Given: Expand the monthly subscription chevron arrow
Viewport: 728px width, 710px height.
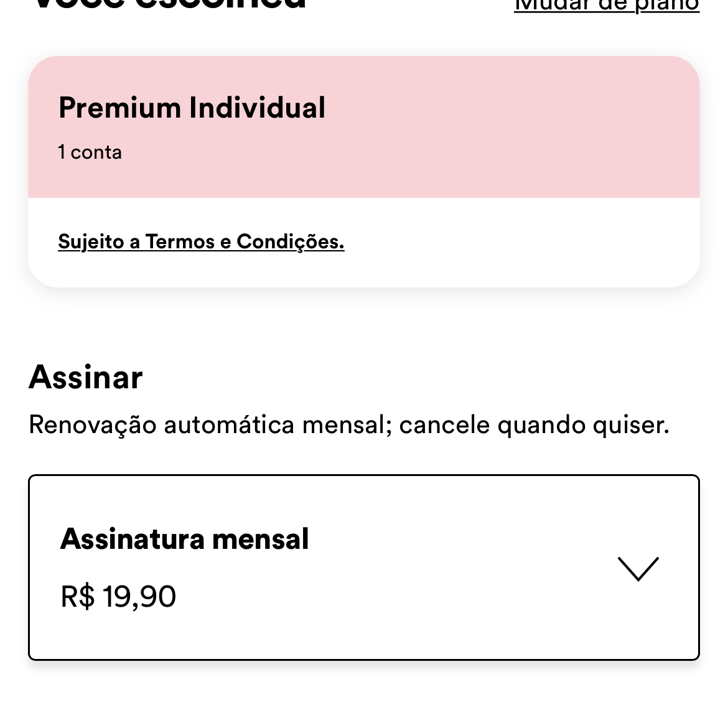Looking at the screenshot, I should (x=638, y=569).
